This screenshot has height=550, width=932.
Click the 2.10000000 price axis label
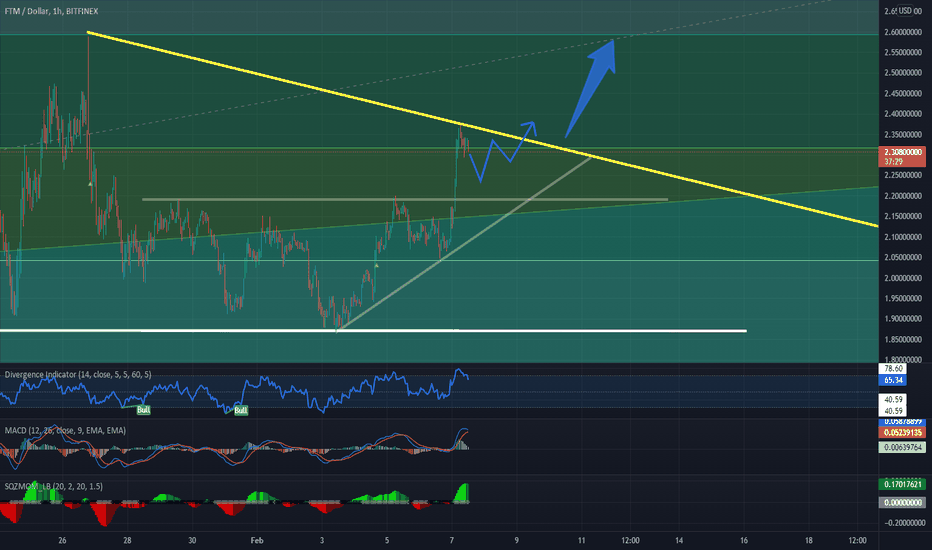tap(903, 237)
